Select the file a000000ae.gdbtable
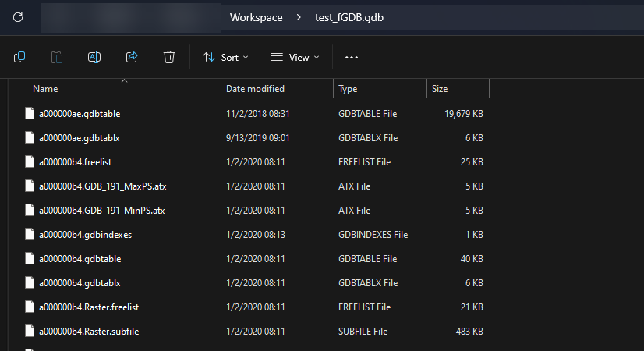This screenshot has height=351, width=644. click(80, 114)
